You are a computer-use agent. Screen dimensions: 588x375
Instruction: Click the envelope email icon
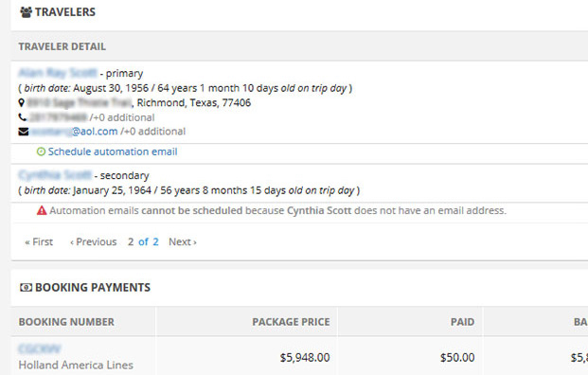tap(24, 132)
